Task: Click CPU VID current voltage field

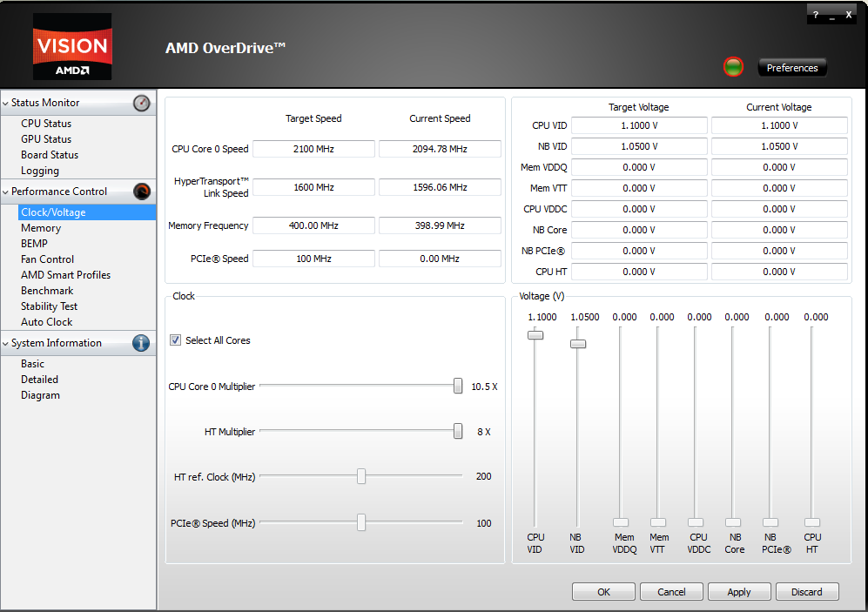Action: pos(779,125)
